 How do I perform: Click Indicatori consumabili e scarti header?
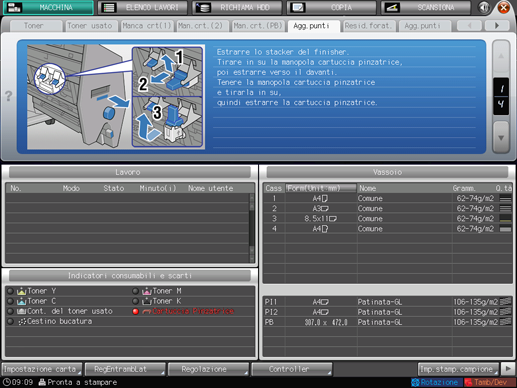130,276
